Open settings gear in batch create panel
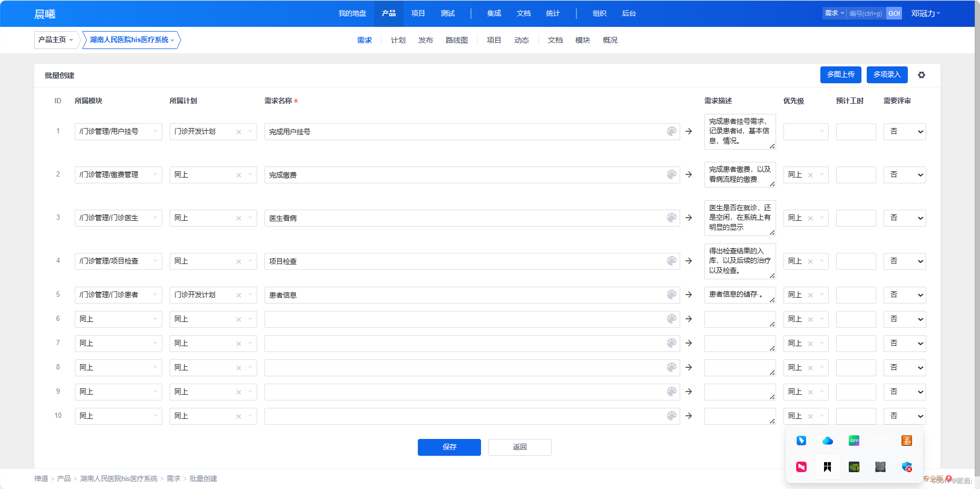This screenshot has height=489, width=980. (922, 75)
